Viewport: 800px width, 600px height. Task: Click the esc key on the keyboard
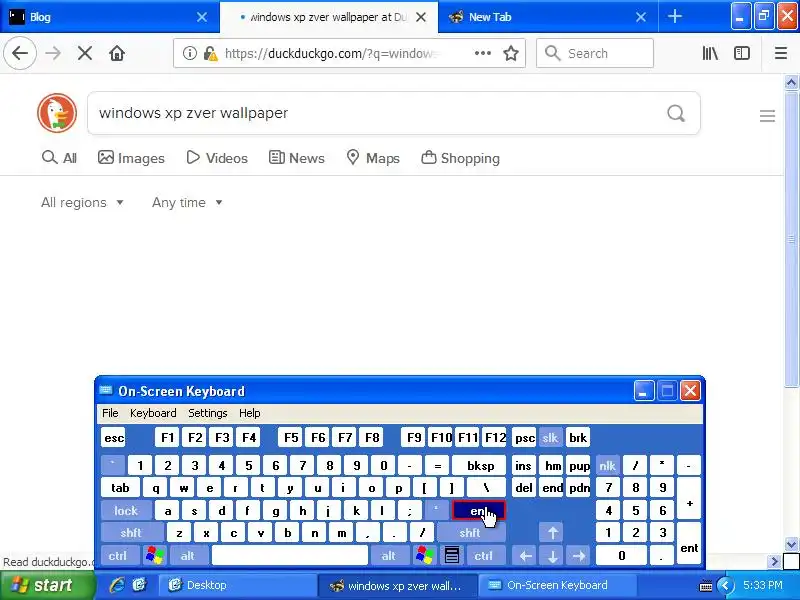(x=113, y=438)
